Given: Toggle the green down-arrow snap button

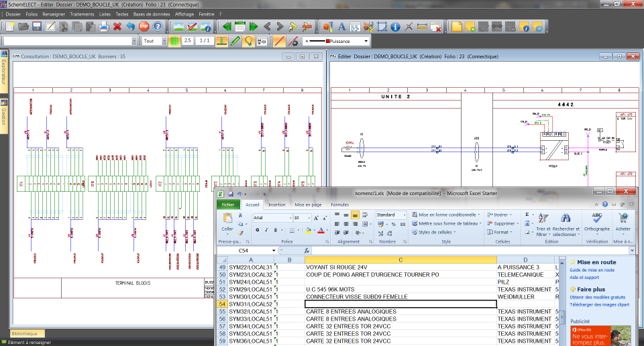Looking at the screenshot, I should pyautogui.click(x=221, y=41).
